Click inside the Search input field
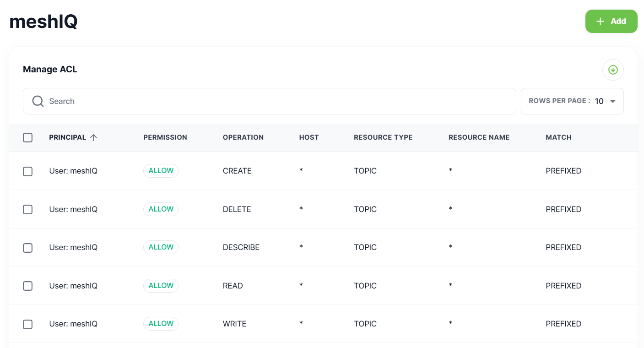Screen dimensions: 644x348 269,101
